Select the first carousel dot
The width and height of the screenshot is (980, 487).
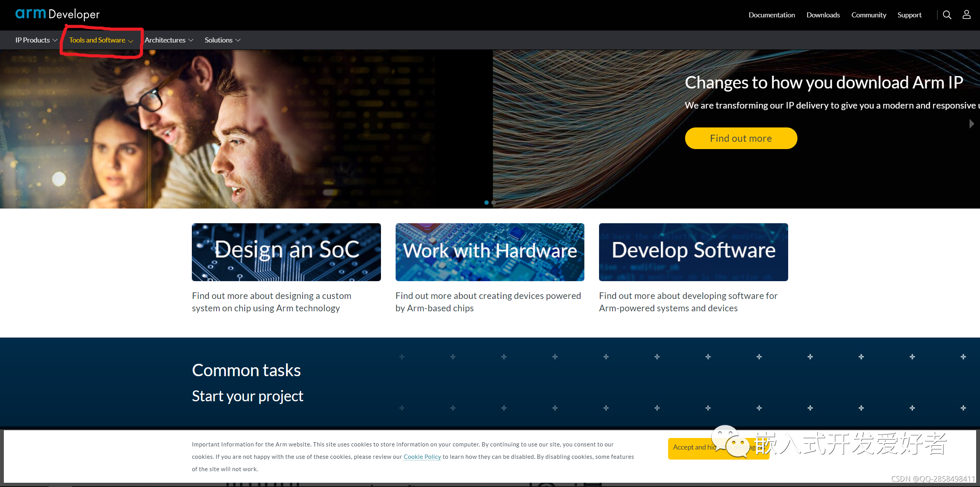486,202
